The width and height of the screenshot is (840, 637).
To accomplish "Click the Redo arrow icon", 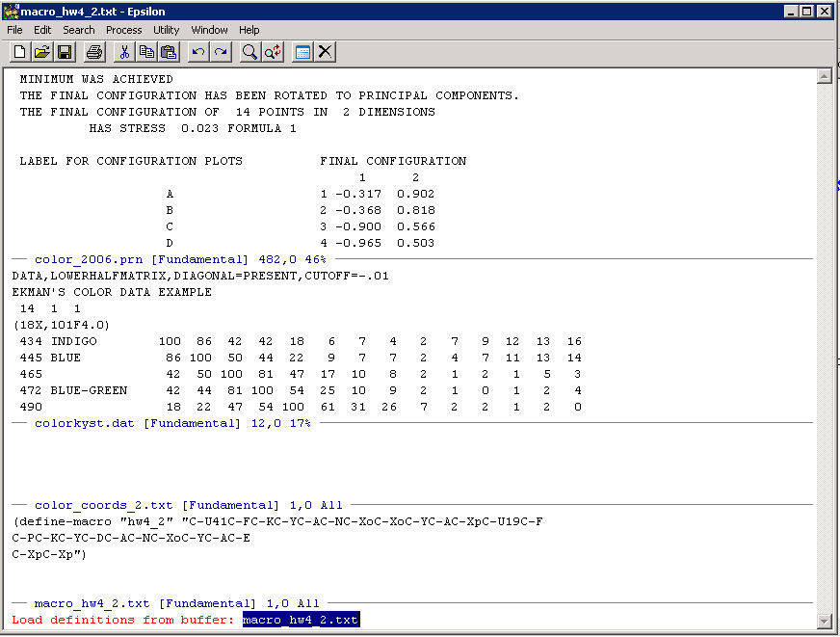I will [221, 52].
